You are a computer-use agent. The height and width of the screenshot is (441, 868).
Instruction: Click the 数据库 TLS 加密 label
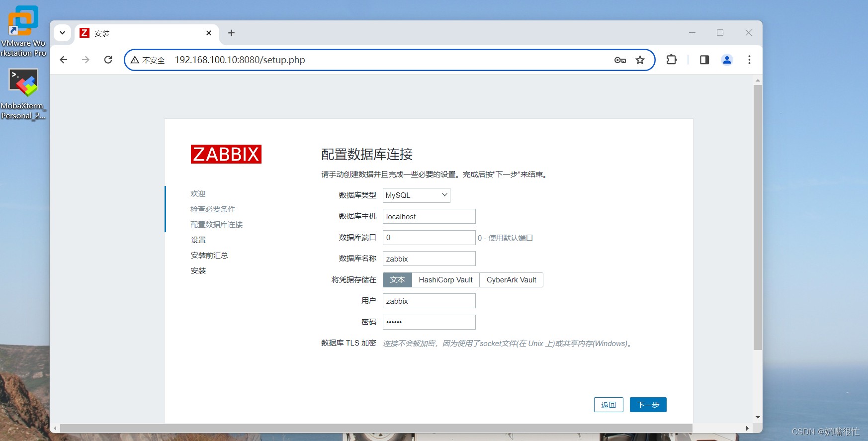point(348,343)
